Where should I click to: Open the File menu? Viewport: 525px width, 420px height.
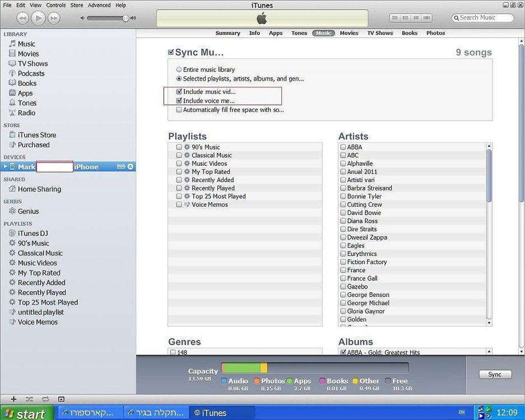7,5
